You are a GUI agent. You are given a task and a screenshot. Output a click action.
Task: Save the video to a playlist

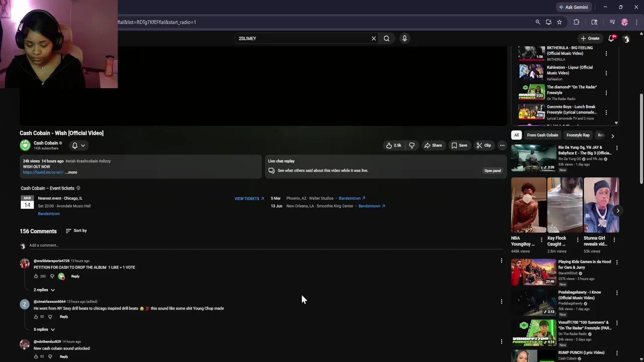coord(459,145)
